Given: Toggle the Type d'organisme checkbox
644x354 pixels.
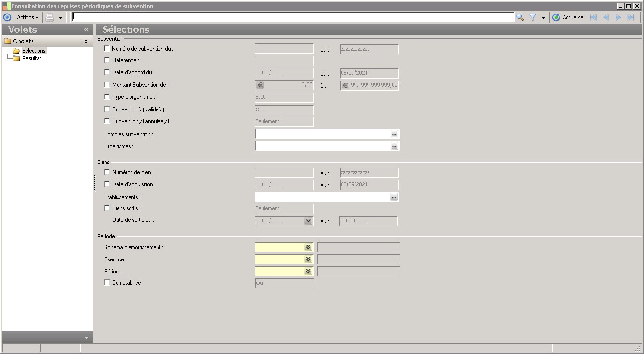Looking at the screenshot, I should coord(107,97).
